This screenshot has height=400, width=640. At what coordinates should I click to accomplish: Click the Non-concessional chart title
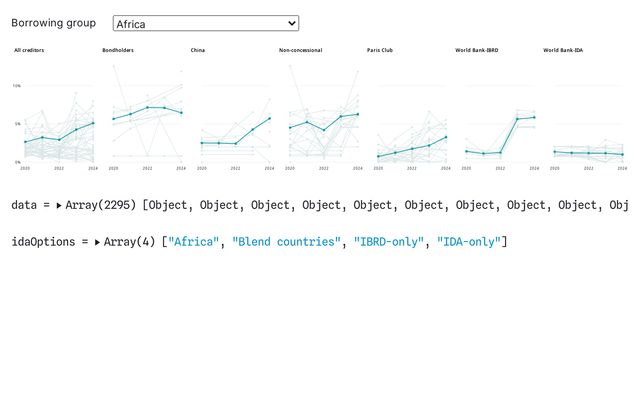[x=300, y=50]
